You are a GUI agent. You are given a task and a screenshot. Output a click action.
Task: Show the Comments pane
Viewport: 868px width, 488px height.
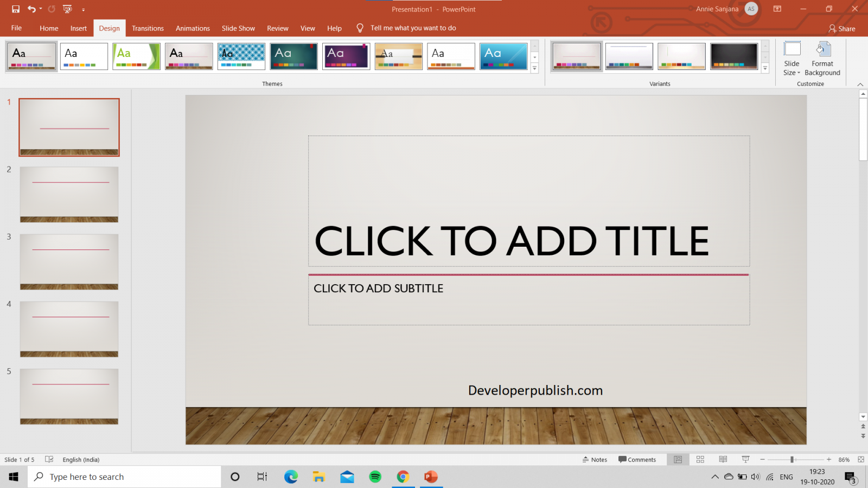point(638,459)
